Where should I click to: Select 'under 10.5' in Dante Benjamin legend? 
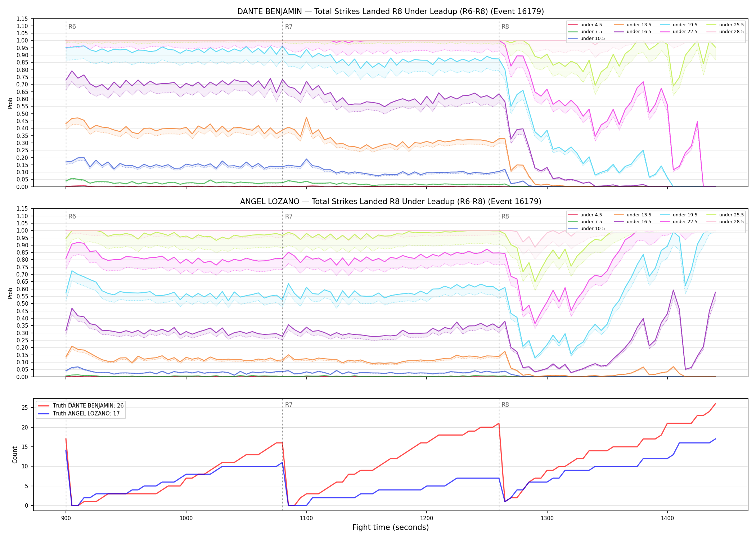tap(586, 39)
